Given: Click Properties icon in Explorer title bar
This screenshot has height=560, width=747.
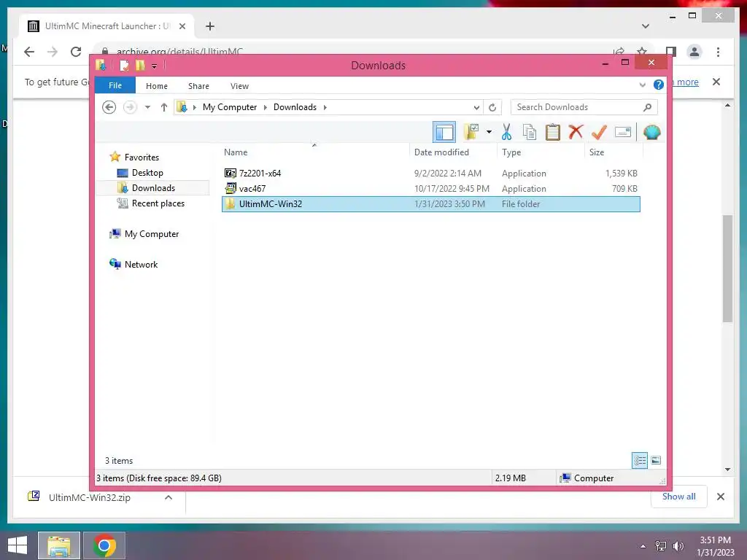Looking at the screenshot, I should coord(124,65).
